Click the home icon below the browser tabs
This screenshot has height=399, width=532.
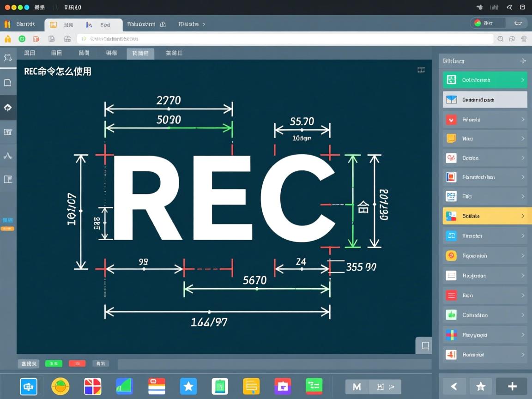(x=7, y=39)
